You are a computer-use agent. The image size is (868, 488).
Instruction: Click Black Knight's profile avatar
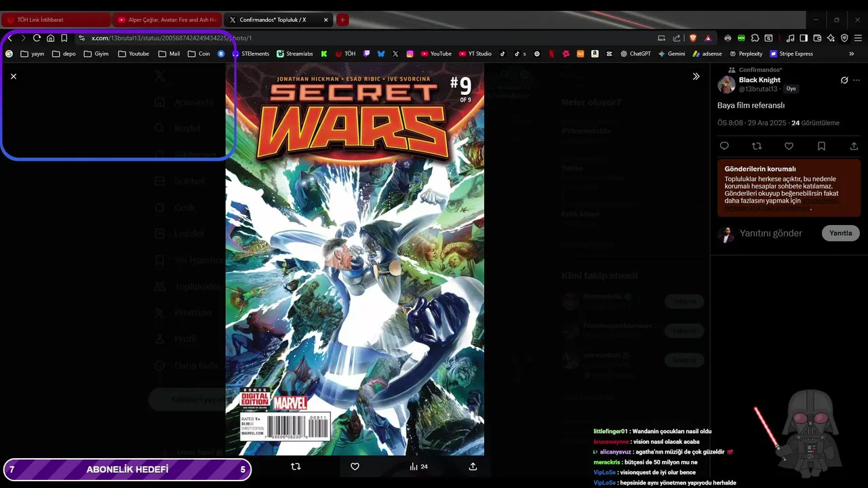click(x=726, y=84)
